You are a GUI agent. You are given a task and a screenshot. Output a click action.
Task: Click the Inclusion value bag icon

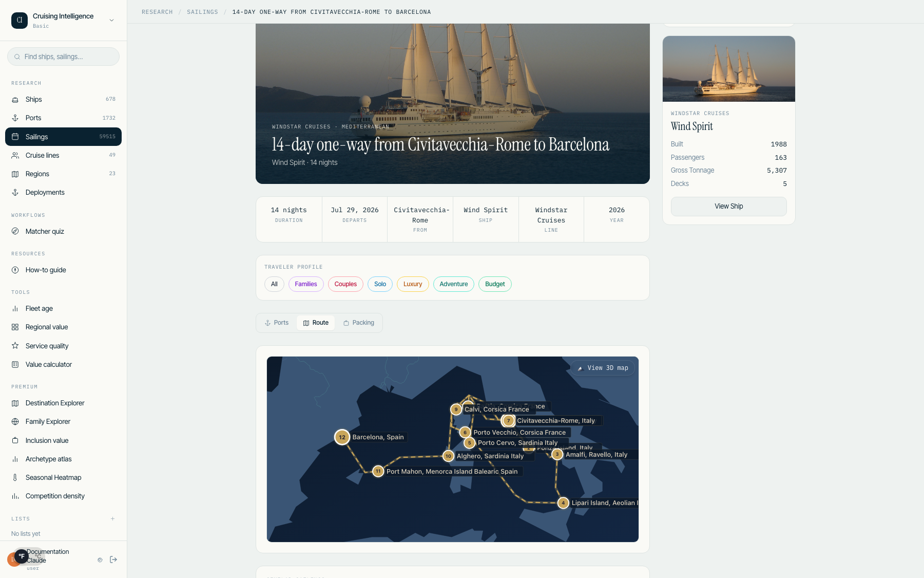click(x=15, y=440)
